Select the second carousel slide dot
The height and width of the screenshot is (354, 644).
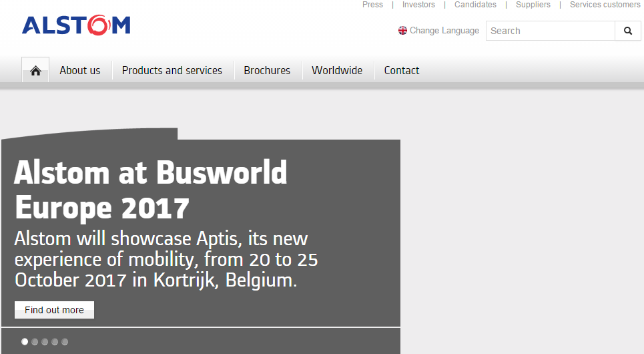(x=35, y=342)
